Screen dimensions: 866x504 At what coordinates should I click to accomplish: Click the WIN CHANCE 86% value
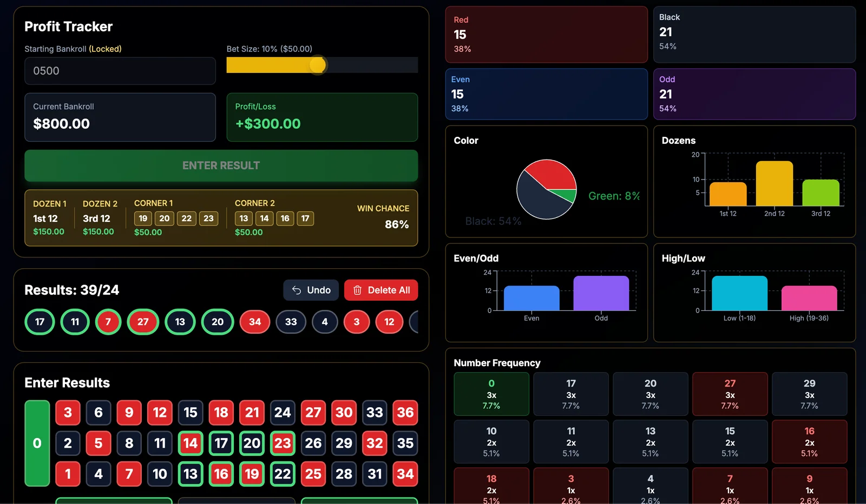tap(397, 224)
